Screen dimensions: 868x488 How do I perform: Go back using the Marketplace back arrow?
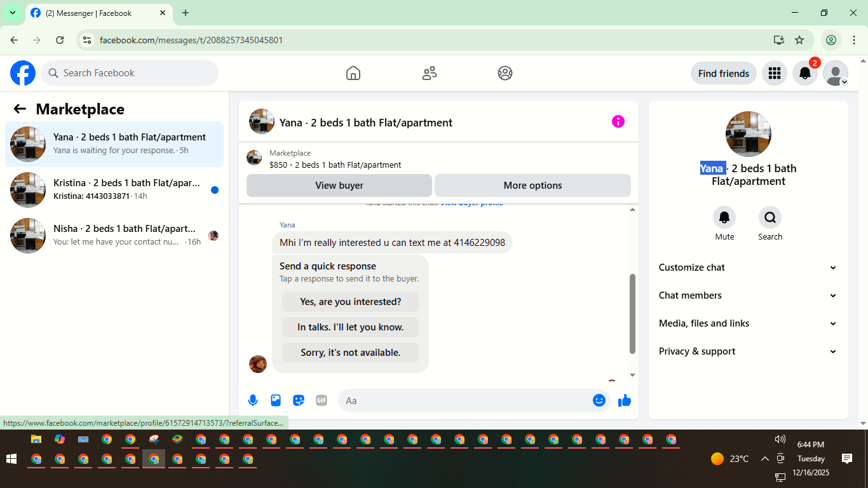(x=20, y=109)
